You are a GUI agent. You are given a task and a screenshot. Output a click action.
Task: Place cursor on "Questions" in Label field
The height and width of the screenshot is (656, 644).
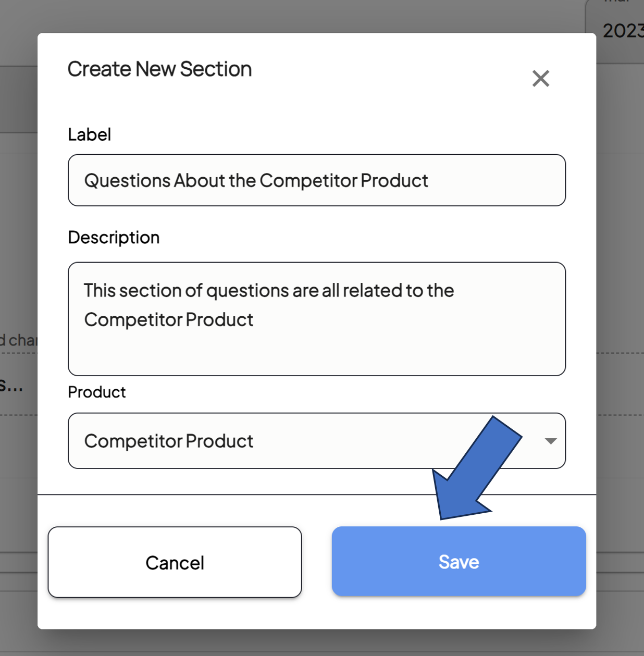128,181
